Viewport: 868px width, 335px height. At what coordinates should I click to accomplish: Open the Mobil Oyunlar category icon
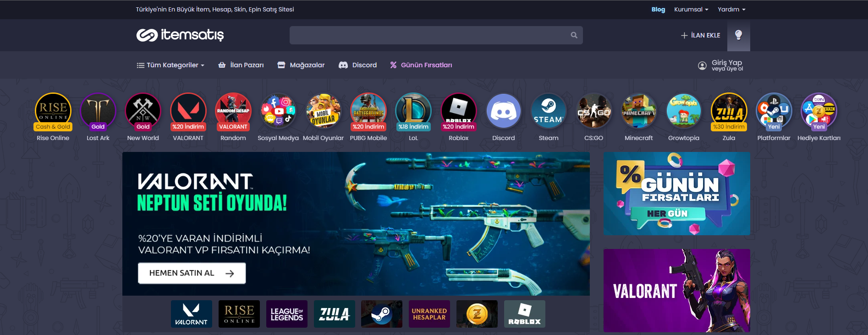[323, 111]
